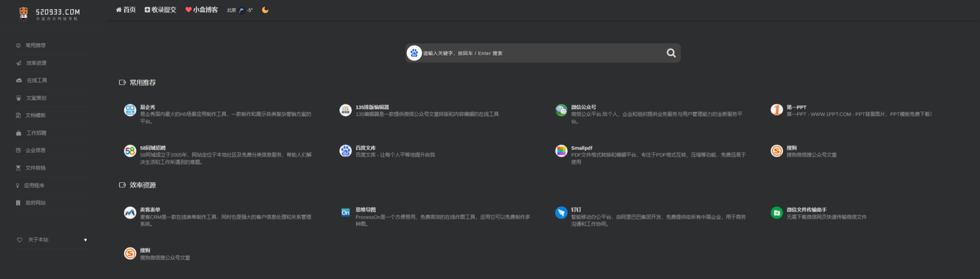Image resolution: width=980 pixels, height=279 pixels.
Task: Focus the keyword search input field
Action: (543, 53)
